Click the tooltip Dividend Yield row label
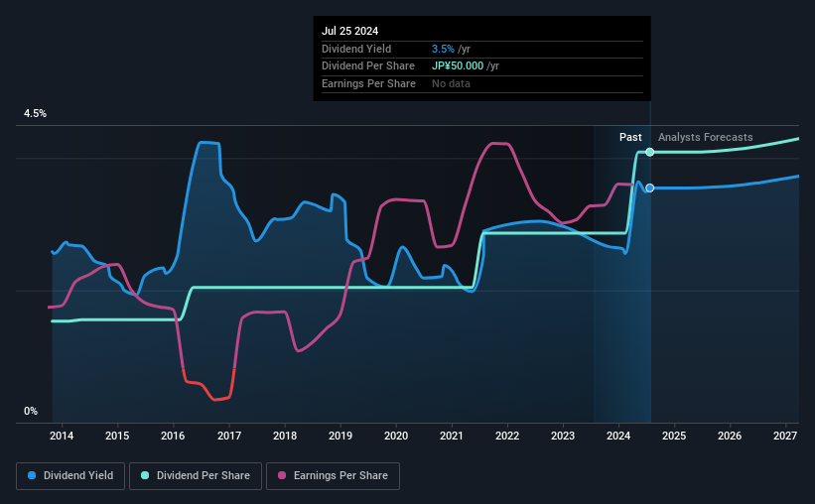Screen dimensions: 815x504 click(356, 49)
